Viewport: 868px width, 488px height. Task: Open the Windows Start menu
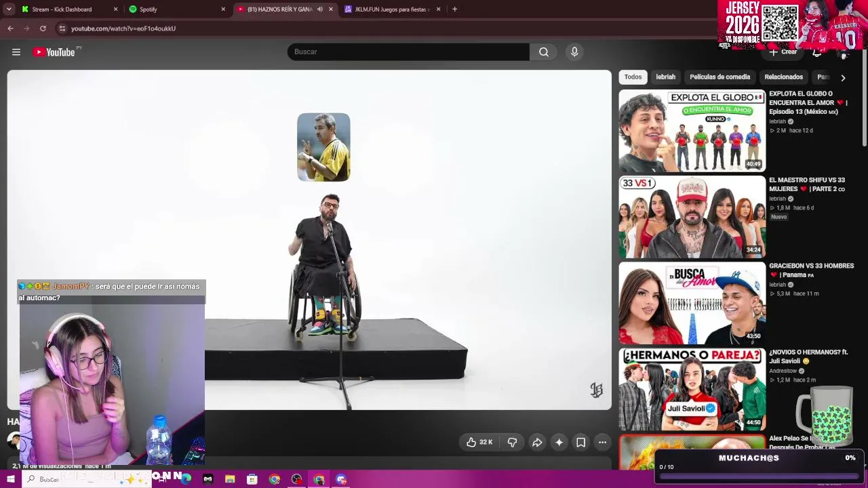11,479
